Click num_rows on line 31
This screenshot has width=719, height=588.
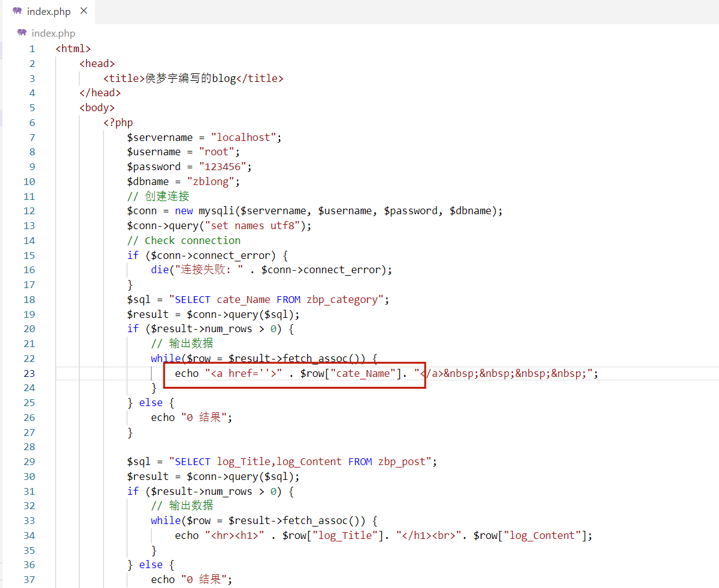228,491
